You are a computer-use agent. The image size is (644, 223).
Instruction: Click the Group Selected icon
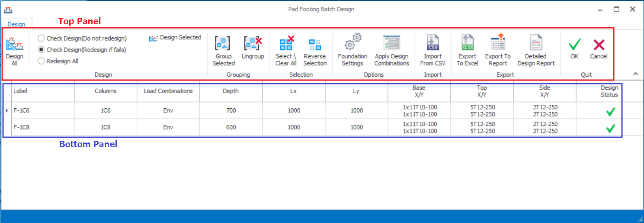click(x=223, y=44)
